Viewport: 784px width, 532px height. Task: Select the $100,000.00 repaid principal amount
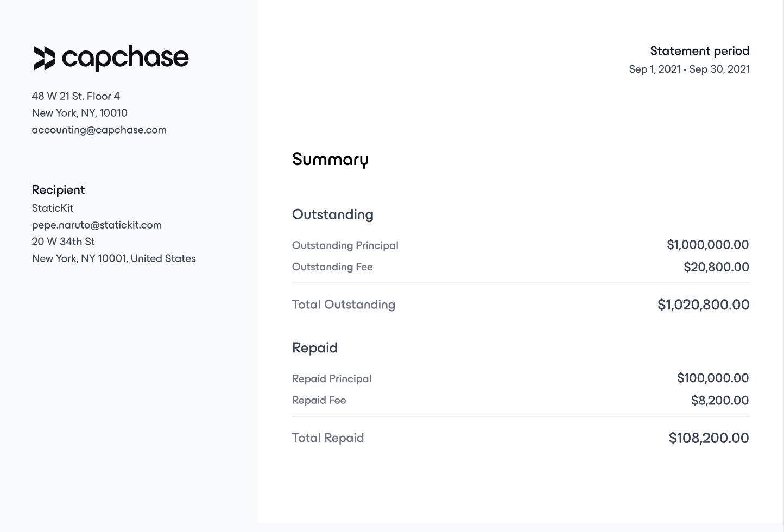pos(713,378)
